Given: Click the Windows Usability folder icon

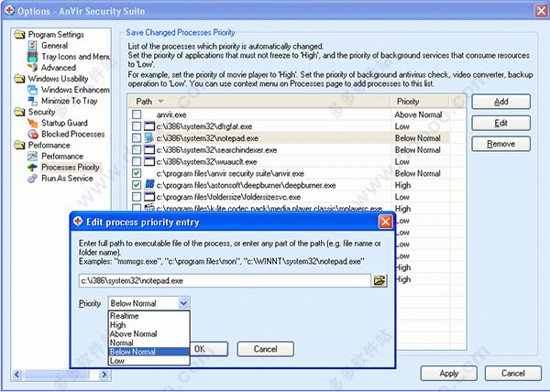Looking at the screenshot, I should pos(19,79).
